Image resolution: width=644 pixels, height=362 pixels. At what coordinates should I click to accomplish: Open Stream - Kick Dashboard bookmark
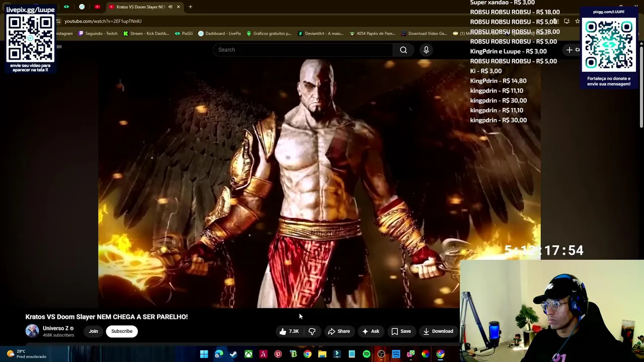[146, 34]
